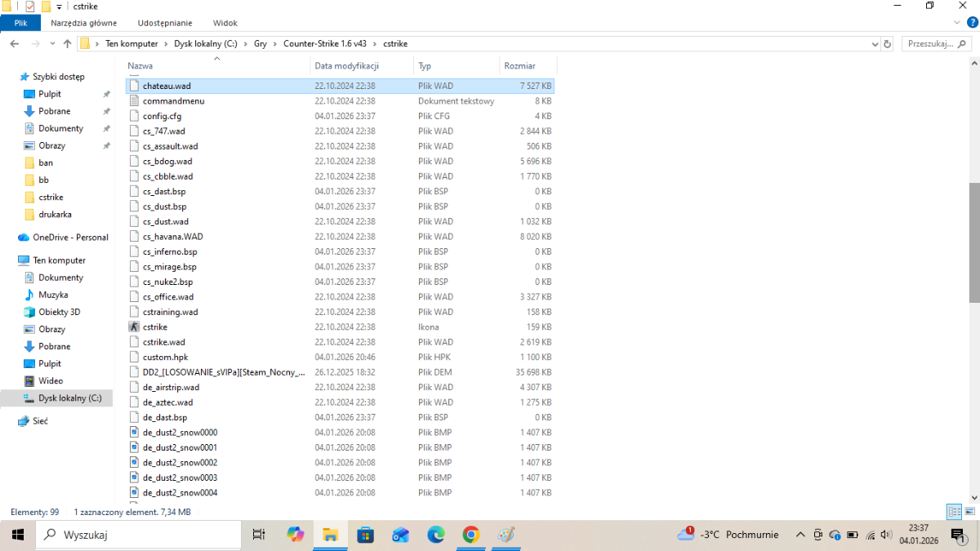Open the Widok ribbon tab
The height and width of the screenshot is (551, 980).
225,23
